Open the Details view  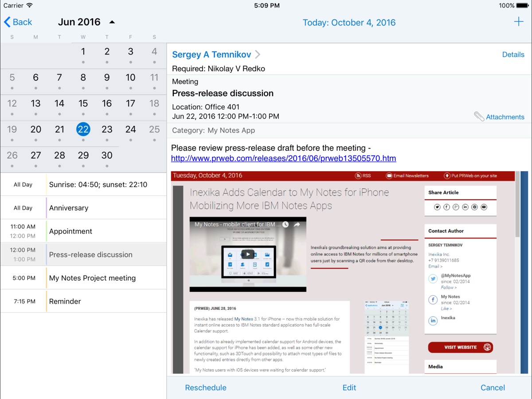coord(513,55)
